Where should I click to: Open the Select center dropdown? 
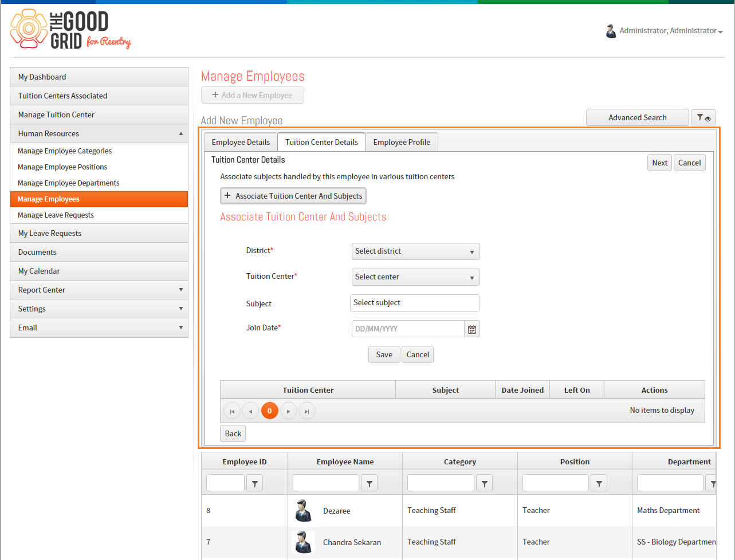[415, 277]
